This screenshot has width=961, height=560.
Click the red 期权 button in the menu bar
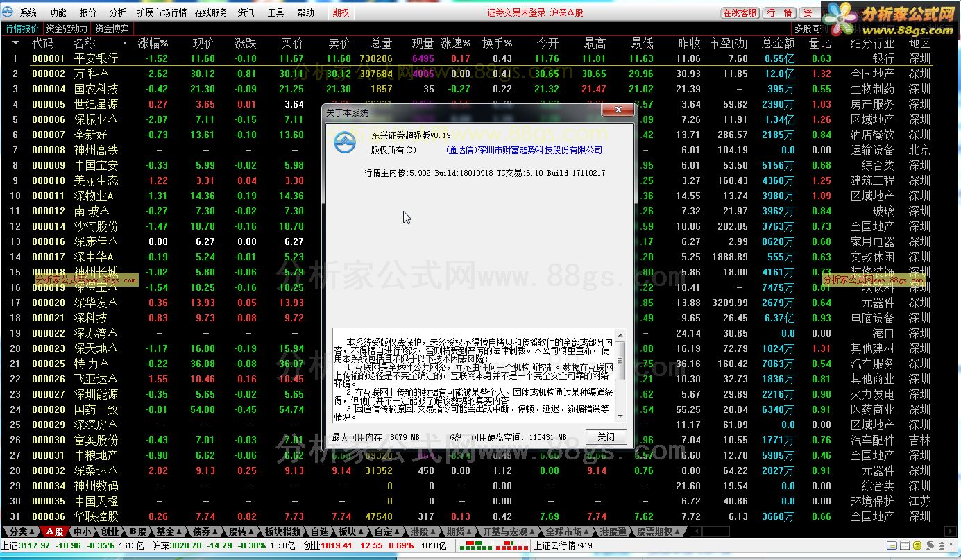pos(341,12)
